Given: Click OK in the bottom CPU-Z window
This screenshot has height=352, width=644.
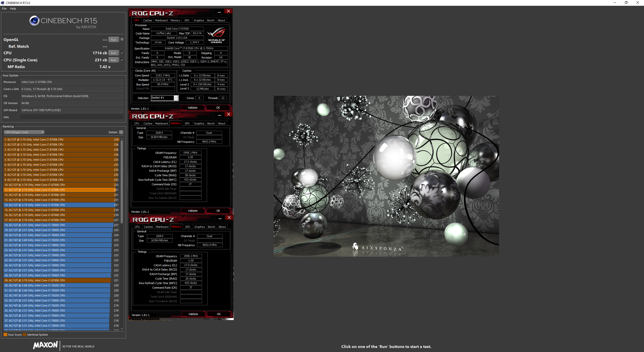Looking at the screenshot, I should coord(219,314).
